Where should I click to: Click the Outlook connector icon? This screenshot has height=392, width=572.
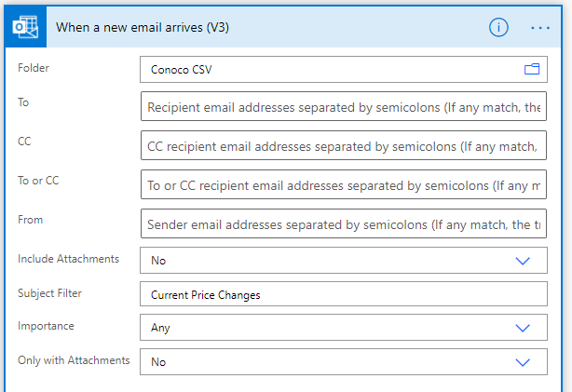tap(25, 27)
